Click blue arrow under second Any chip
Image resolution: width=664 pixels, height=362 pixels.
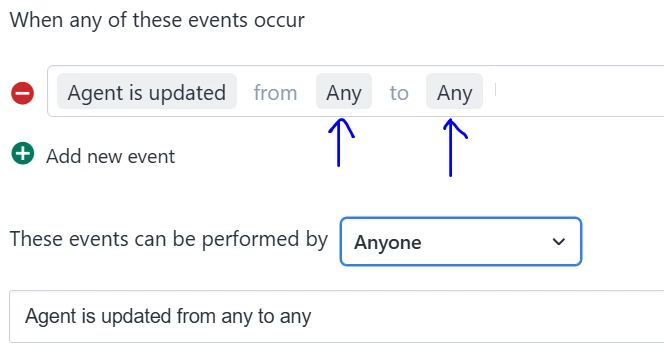tap(454, 148)
